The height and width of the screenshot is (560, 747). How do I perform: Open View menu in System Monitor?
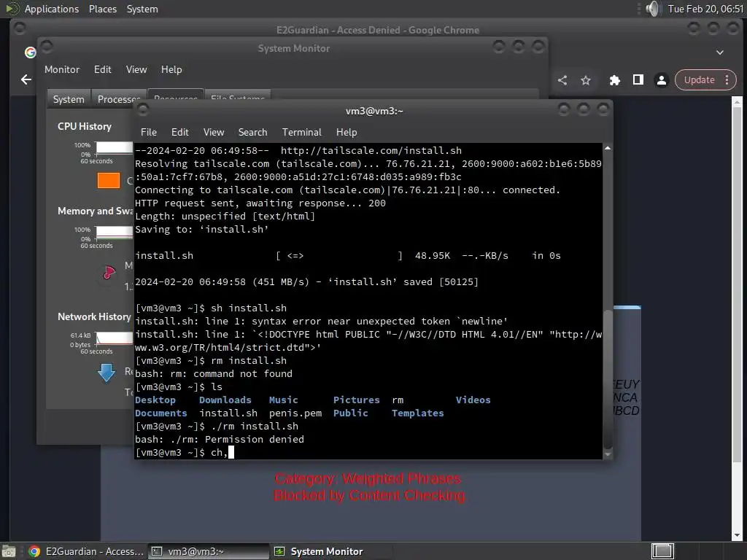click(136, 69)
